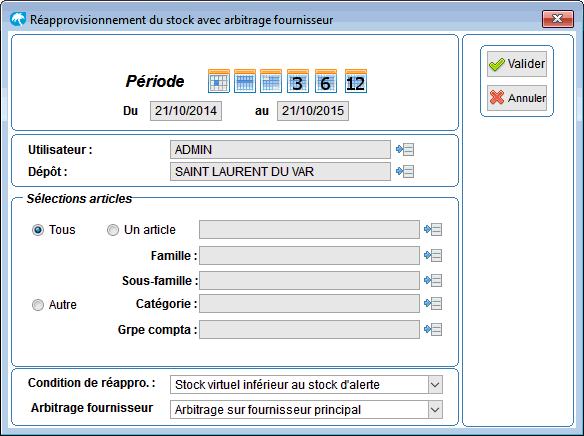Select the current day period calendar icon
The height and width of the screenshot is (436, 584).
click(219, 81)
